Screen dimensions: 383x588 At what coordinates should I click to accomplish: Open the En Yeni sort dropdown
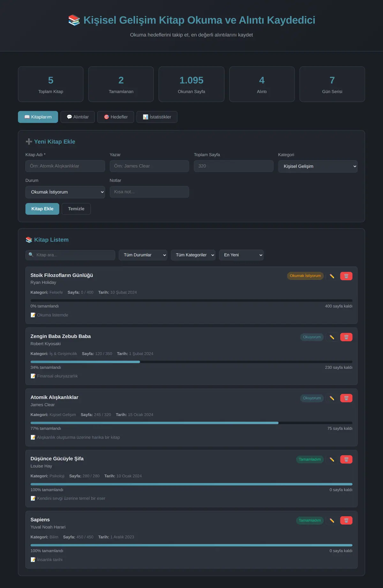[x=241, y=255]
